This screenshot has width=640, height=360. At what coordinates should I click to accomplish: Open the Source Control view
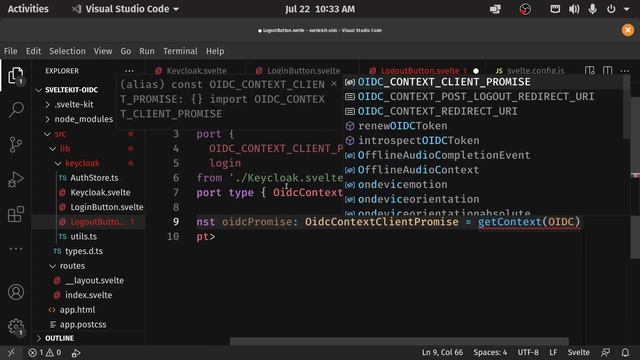pyautogui.click(x=16, y=144)
